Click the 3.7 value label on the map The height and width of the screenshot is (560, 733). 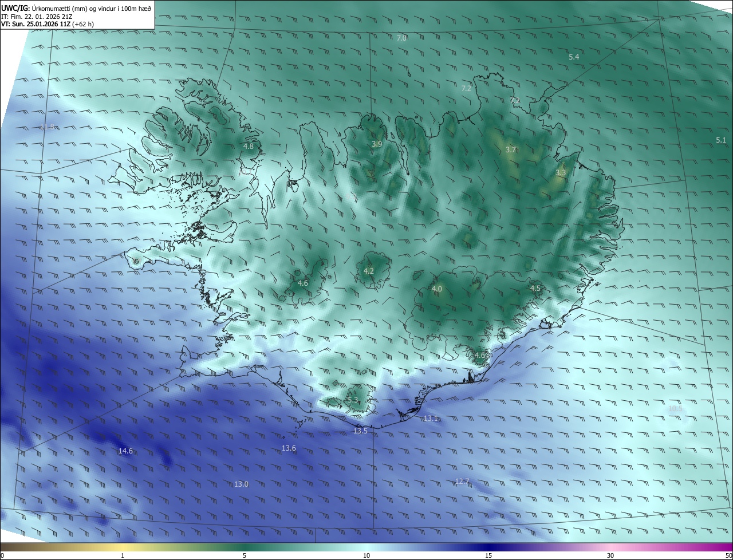point(511,149)
